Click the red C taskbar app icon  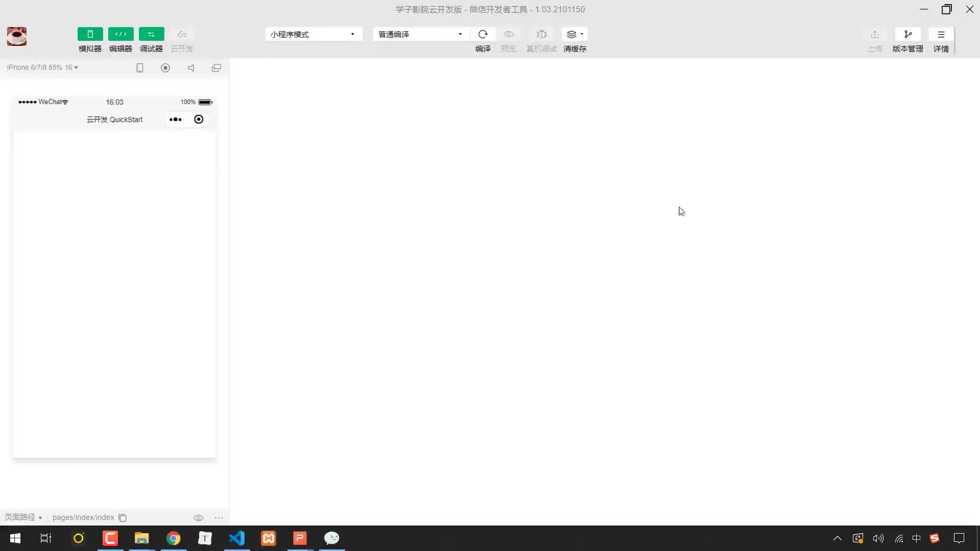tap(110, 538)
